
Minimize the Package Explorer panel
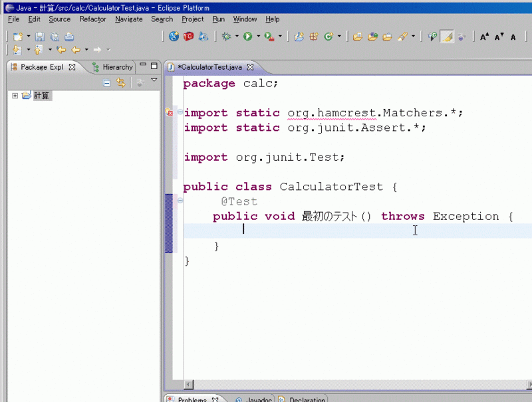[x=143, y=64]
